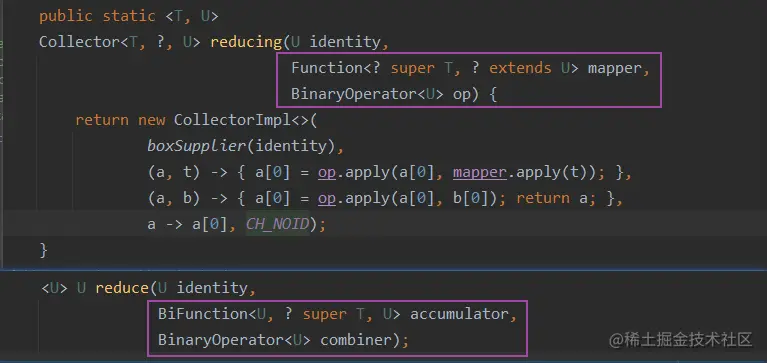Select the 'Collector' return type
This screenshot has width=767, height=363.
(x=79, y=42)
